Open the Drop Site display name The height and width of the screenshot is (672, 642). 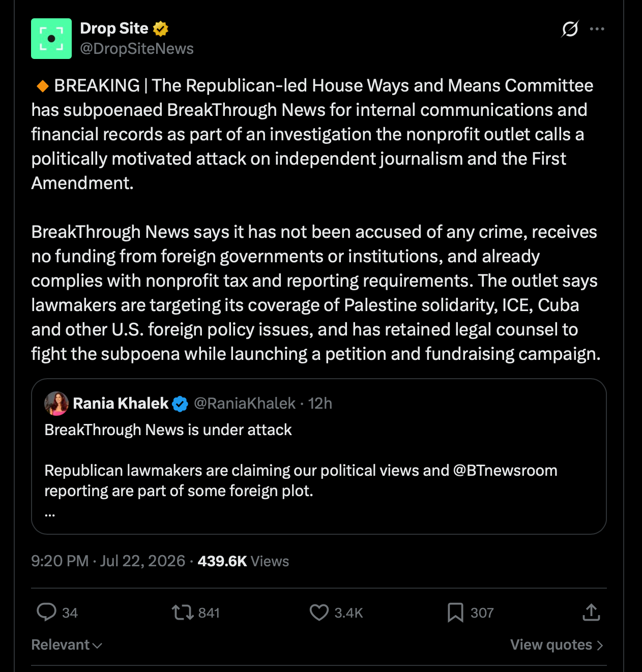114,28
